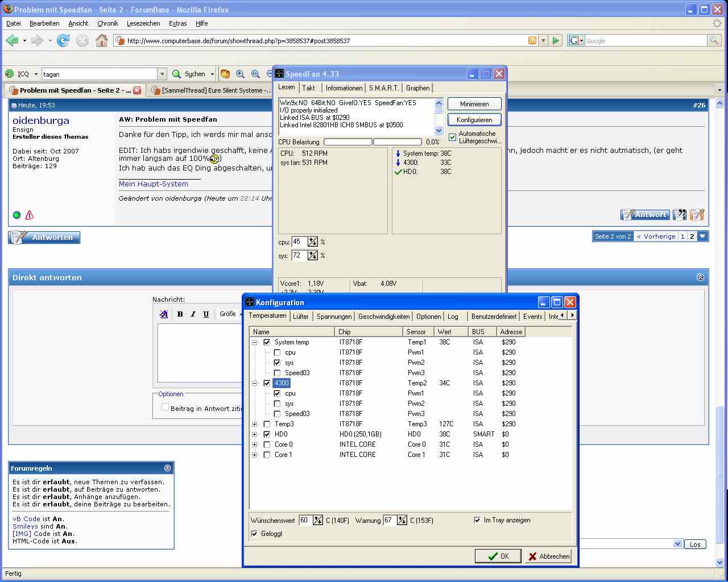
Task: Open the Chronik menu
Action: [x=107, y=23]
